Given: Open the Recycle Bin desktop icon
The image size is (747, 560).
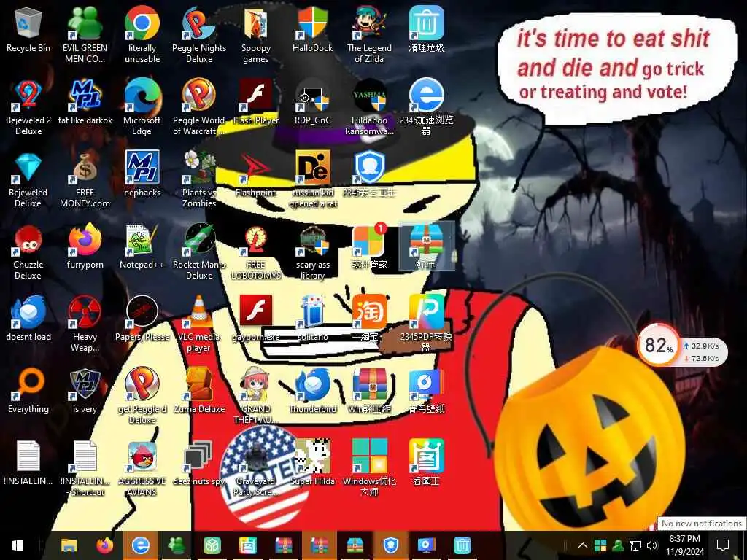Looking at the screenshot, I should [x=28, y=29].
